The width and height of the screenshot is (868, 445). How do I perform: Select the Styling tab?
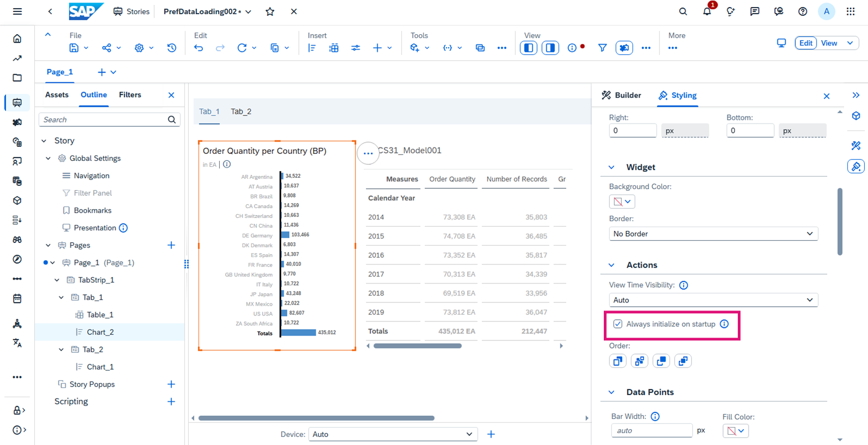click(x=677, y=95)
